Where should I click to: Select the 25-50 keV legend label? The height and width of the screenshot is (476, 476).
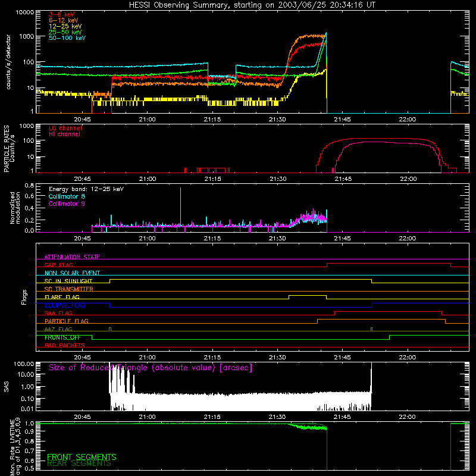(65, 32)
